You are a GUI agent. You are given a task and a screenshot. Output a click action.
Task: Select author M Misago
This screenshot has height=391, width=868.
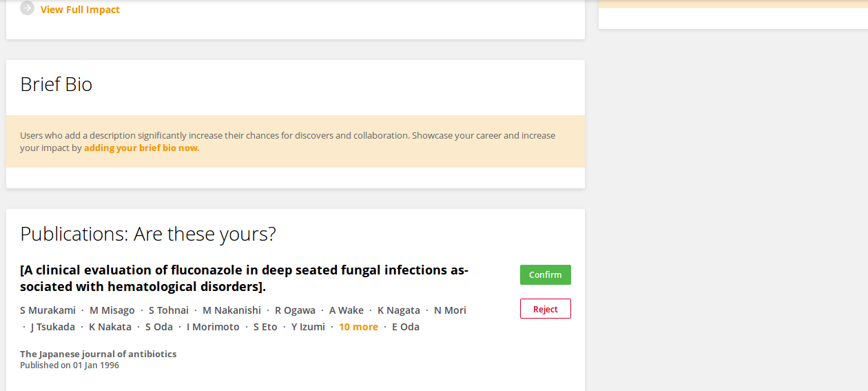[x=112, y=310]
